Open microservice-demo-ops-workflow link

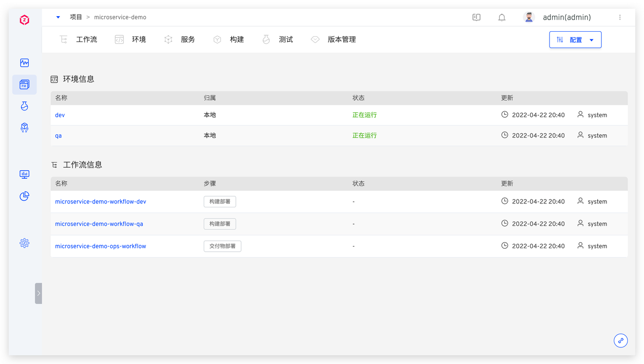click(x=101, y=246)
